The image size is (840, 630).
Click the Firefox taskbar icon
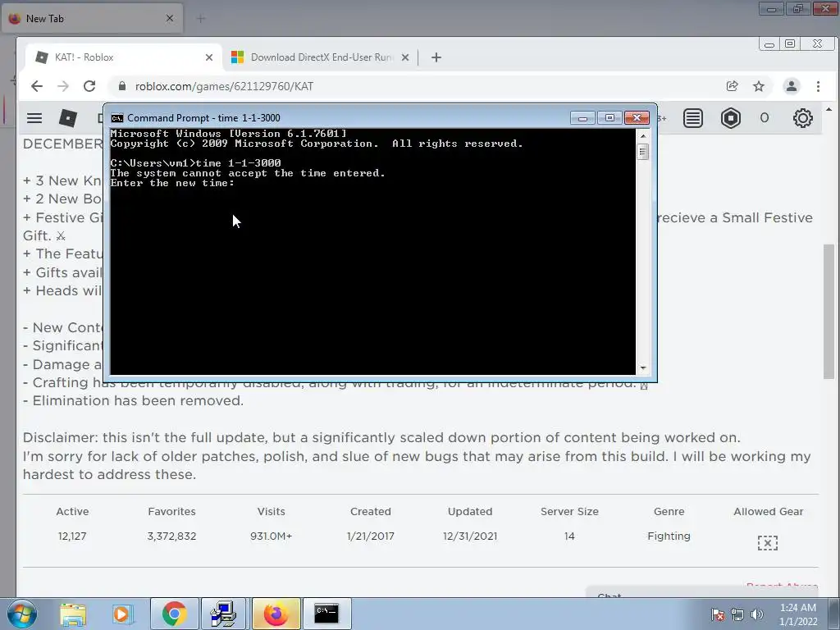point(276,614)
